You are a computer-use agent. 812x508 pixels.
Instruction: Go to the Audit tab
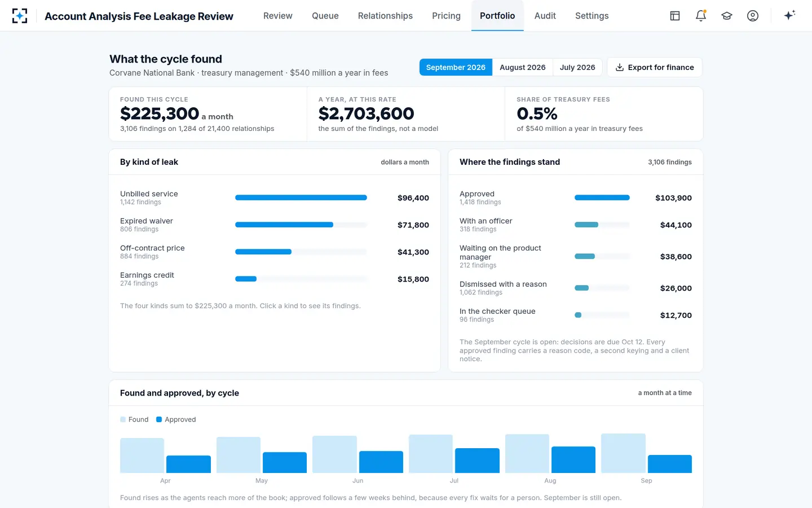(x=545, y=16)
